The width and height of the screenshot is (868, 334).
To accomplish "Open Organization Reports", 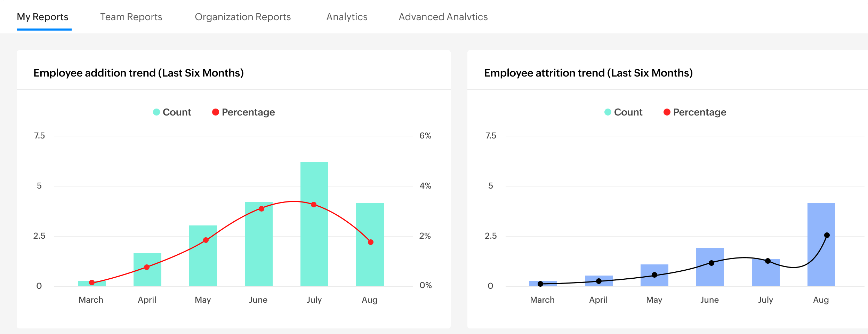I will click(x=243, y=17).
